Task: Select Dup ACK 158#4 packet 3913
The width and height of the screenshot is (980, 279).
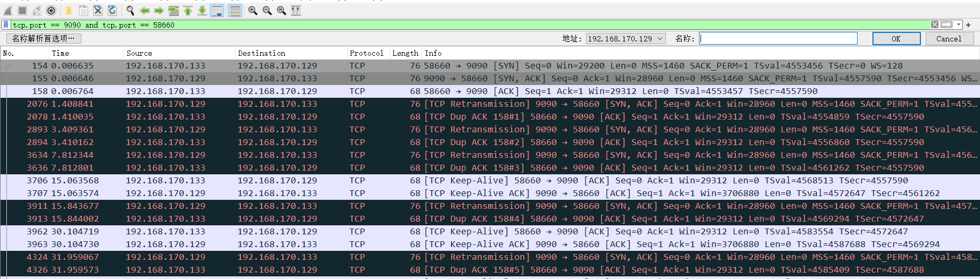Action: (x=490, y=219)
